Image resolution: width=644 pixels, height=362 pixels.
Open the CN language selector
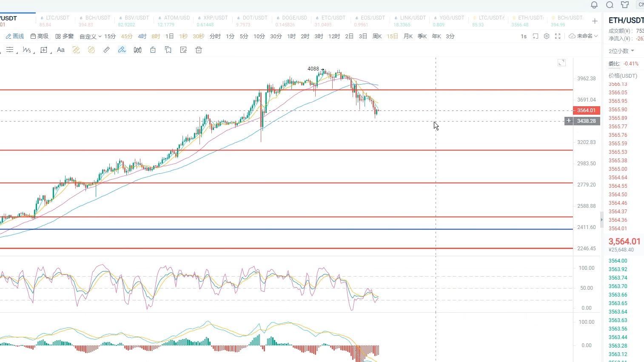pos(640,5)
